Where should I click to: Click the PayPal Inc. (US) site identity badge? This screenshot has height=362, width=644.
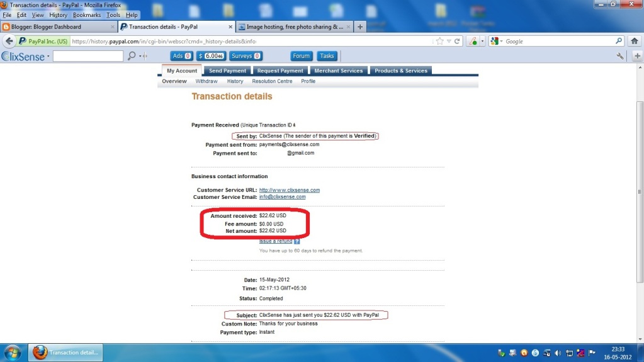pyautogui.click(x=43, y=41)
